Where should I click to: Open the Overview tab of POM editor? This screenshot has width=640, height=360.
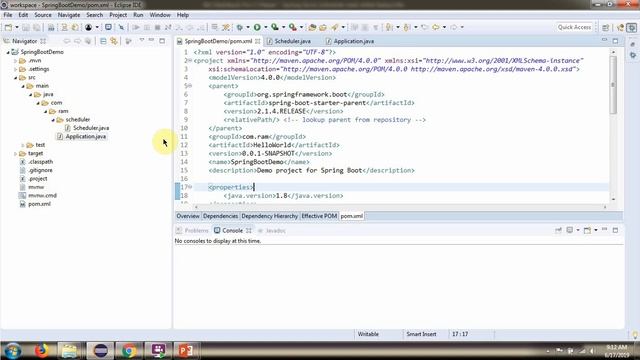(x=188, y=216)
